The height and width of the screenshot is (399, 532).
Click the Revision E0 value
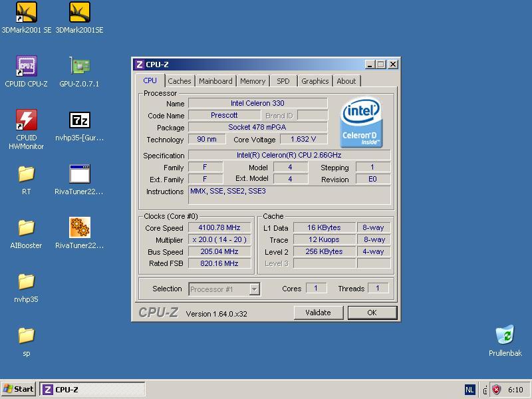click(373, 179)
